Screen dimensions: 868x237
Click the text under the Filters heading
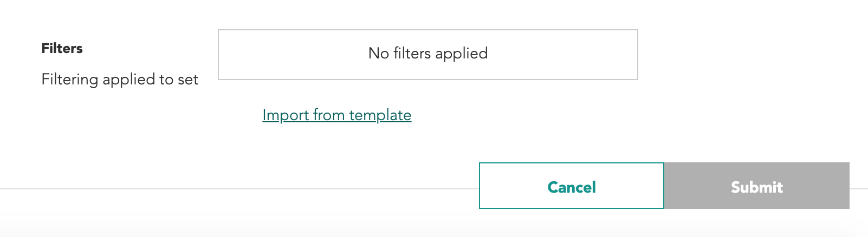[120, 80]
